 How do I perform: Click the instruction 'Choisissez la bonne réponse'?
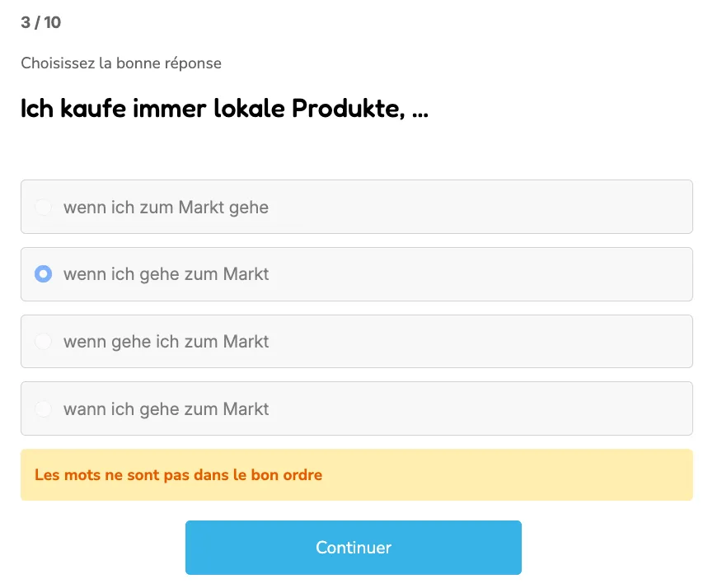[x=120, y=63]
